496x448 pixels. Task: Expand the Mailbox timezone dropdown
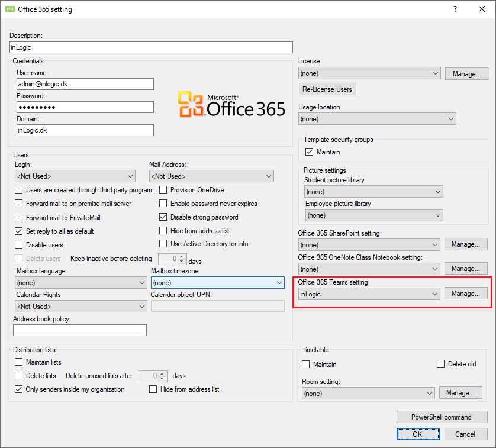tap(217, 283)
